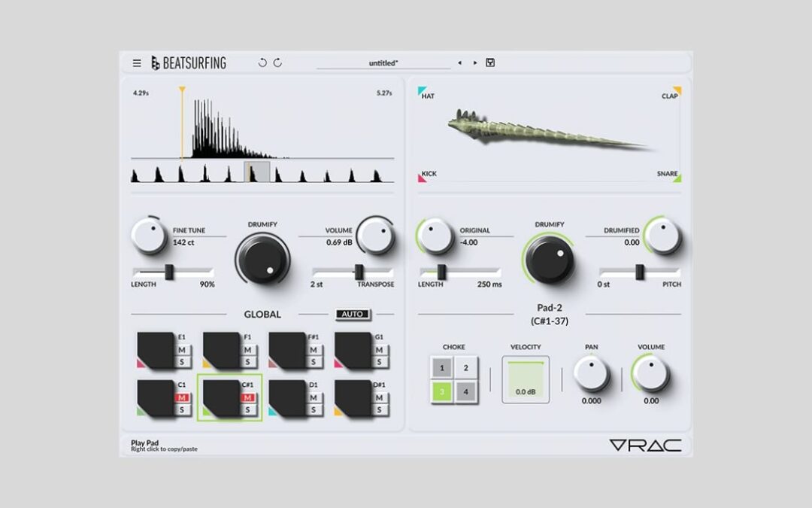Solo the C#1 pad
812x508 pixels.
tap(247, 409)
